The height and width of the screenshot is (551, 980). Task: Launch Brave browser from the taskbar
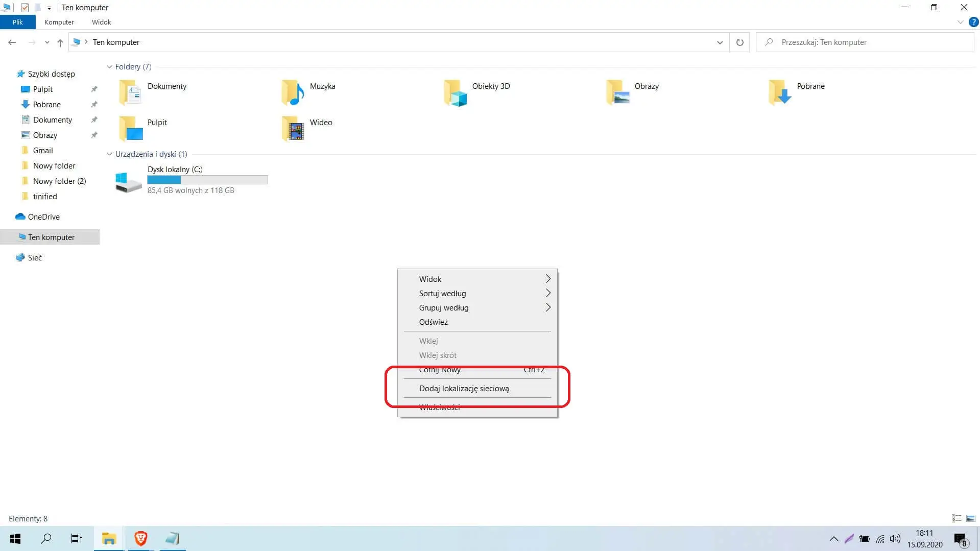click(140, 538)
